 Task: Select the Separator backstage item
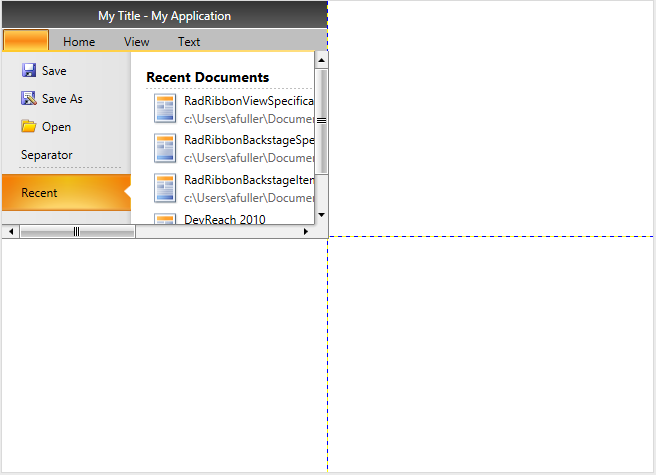[x=46, y=155]
